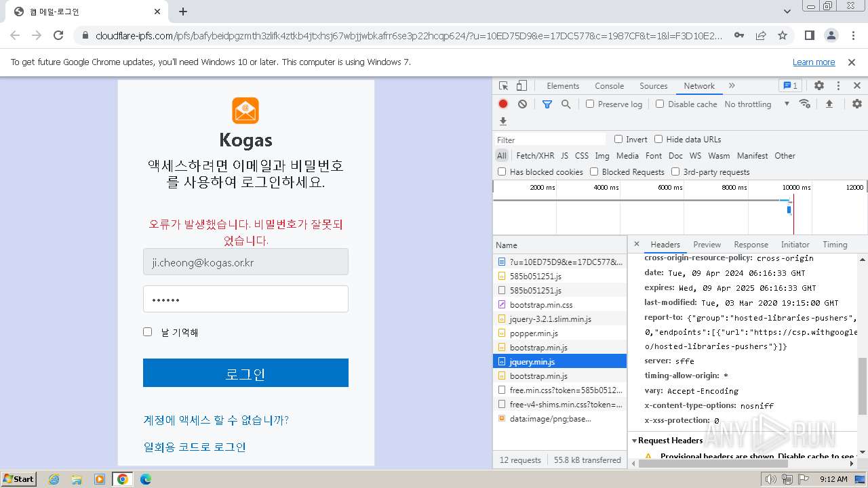The image size is (868, 488).
Task: Open a new browser tab
Action: click(183, 12)
